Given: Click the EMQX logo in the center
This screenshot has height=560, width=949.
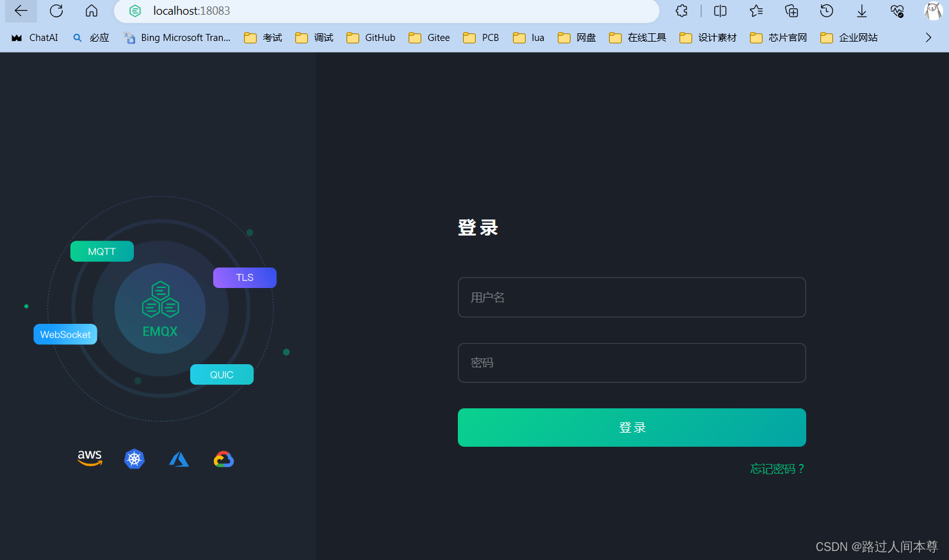Looking at the screenshot, I should [160, 309].
